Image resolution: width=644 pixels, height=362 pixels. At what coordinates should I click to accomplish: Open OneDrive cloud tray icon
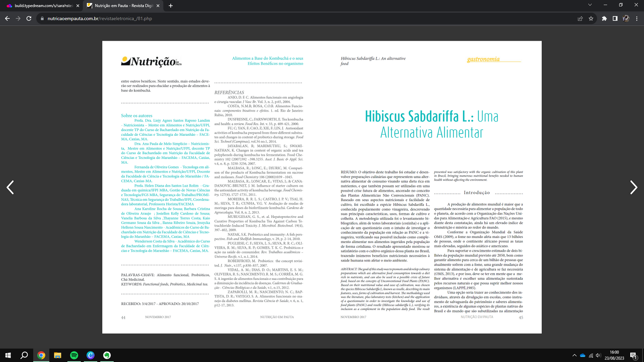click(582, 355)
